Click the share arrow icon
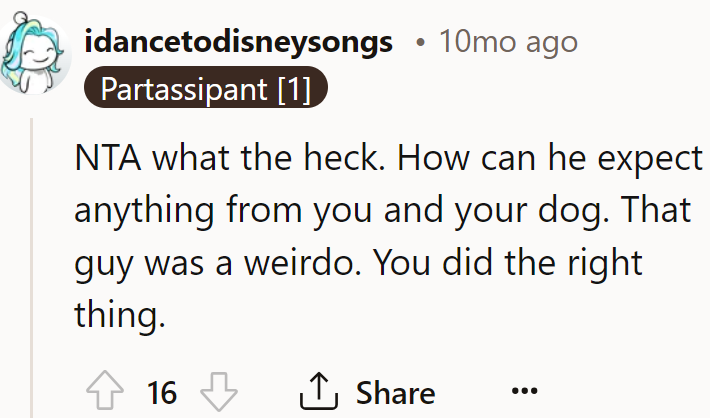The width and height of the screenshot is (710, 418). tap(319, 391)
